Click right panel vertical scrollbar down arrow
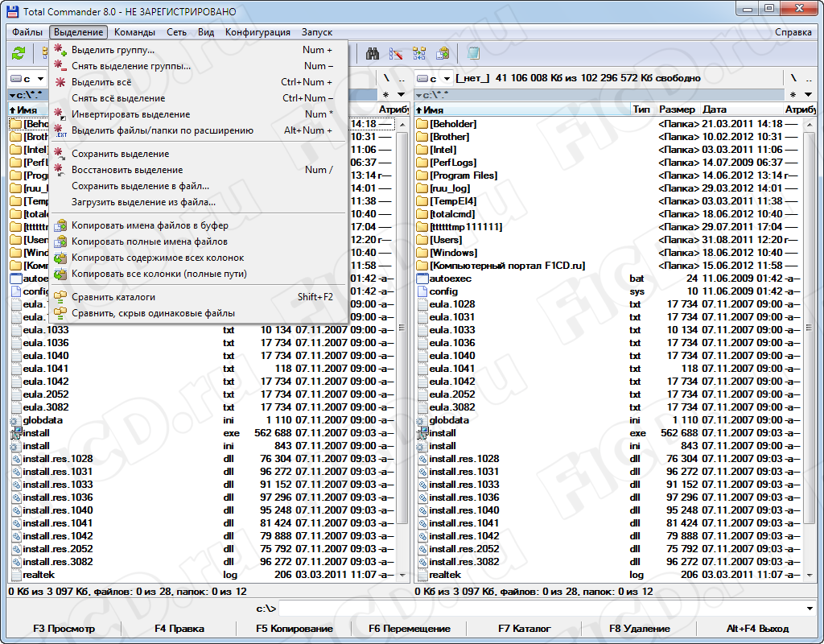Image resolution: width=824 pixels, height=644 pixels. coord(810,576)
